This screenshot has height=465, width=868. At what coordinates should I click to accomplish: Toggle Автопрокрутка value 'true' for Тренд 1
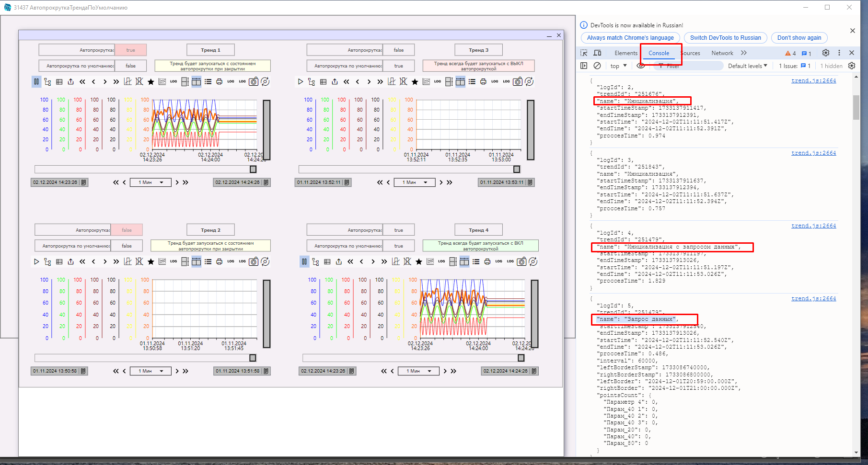click(130, 50)
